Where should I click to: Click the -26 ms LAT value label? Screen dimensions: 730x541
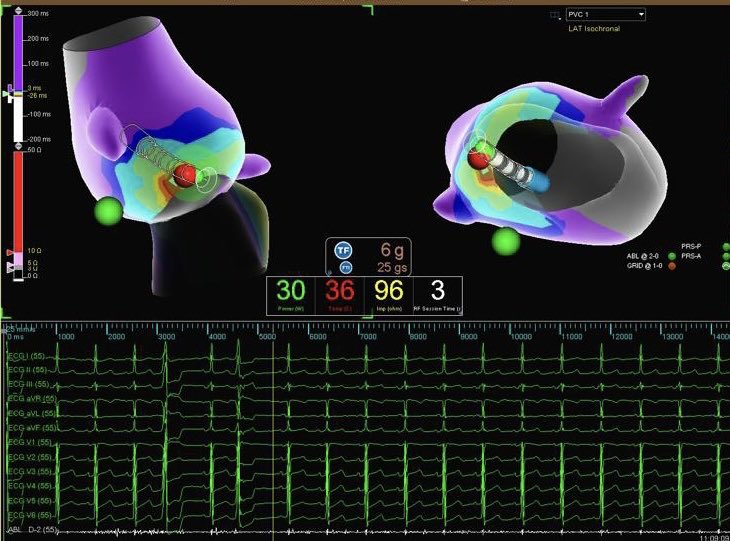coord(36,95)
